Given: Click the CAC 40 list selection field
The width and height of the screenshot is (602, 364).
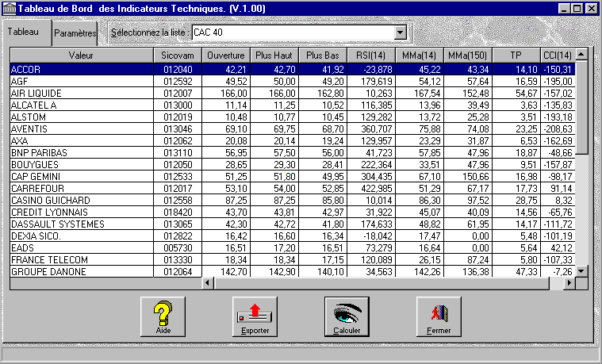Looking at the screenshot, I should 293,33.
